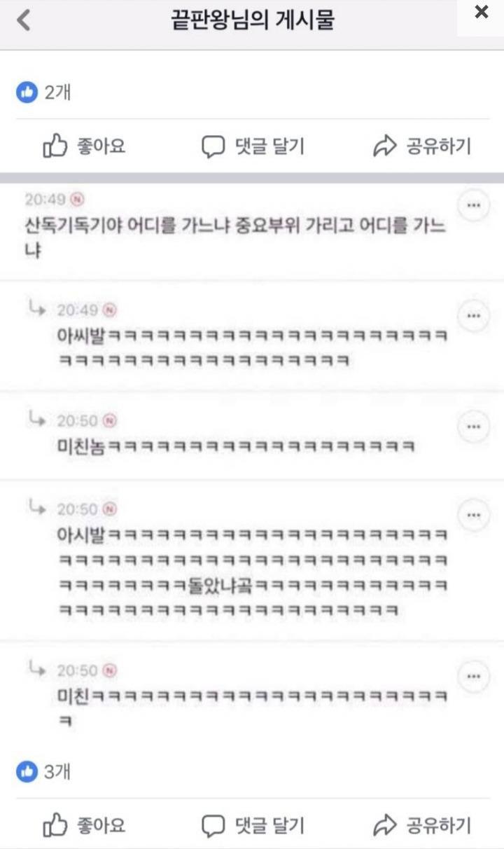Tap the blue like reaction icon beside 3개

click(x=27, y=773)
